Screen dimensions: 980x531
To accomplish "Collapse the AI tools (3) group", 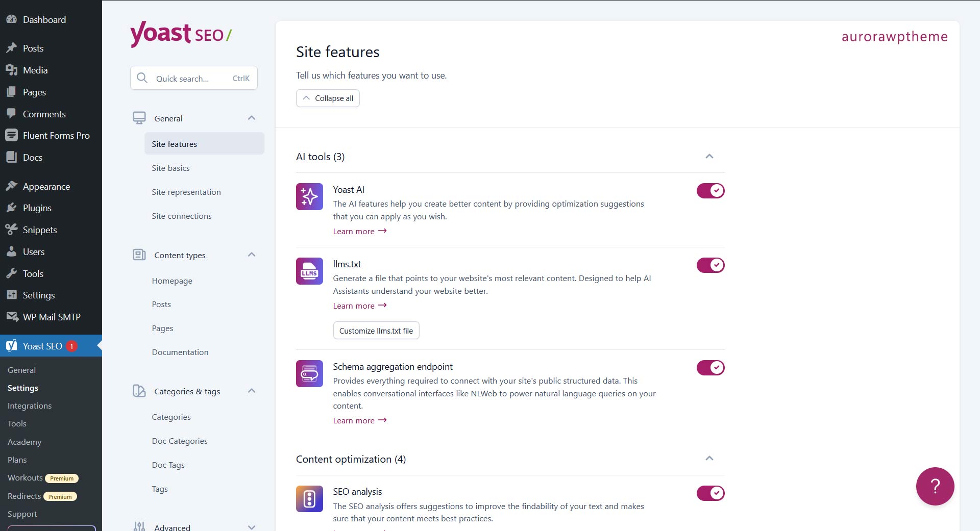I will tap(709, 156).
